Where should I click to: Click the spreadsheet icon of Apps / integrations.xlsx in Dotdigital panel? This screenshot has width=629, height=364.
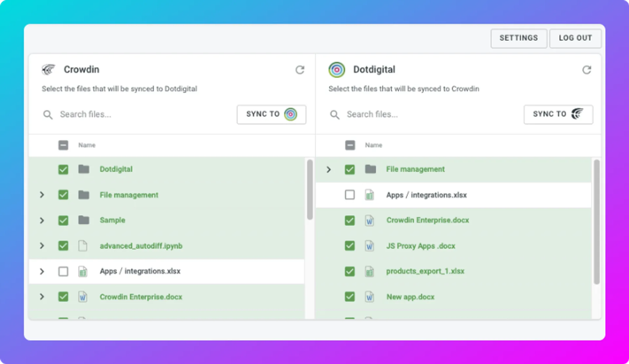click(370, 195)
